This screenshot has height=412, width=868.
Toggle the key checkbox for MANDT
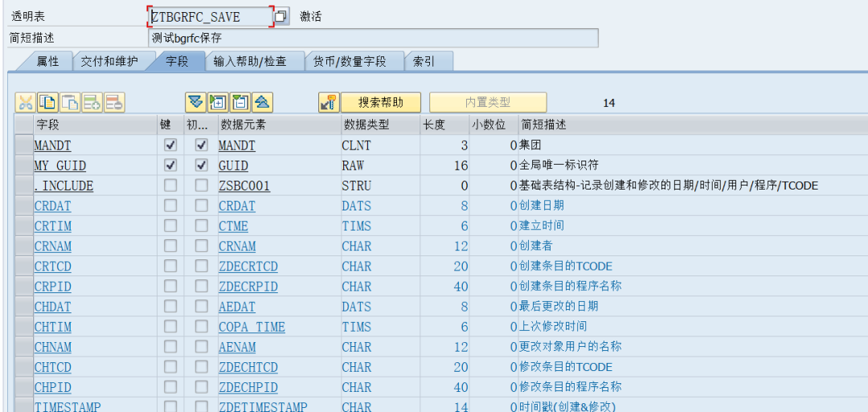click(x=170, y=145)
